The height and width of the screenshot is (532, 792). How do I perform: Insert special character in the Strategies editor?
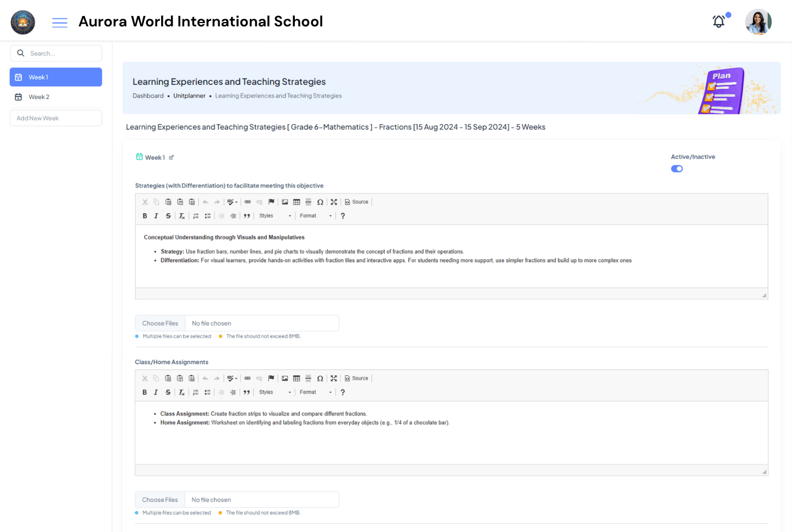tap(320, 202)
